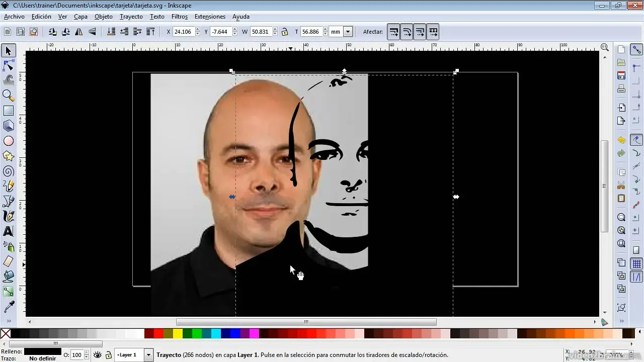Select the Star and polygon tool
This screenshot has height=362, width=644.
click(9, 156)
